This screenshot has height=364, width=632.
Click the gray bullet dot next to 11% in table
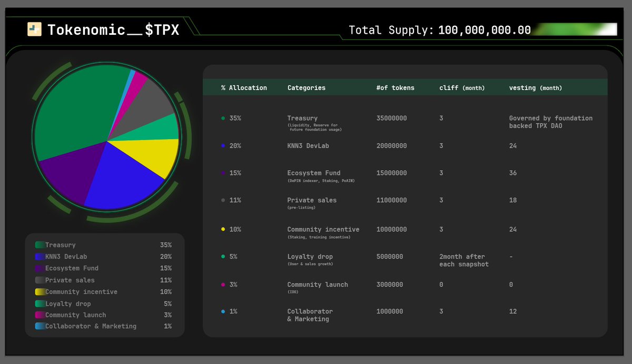coord(223,200)
